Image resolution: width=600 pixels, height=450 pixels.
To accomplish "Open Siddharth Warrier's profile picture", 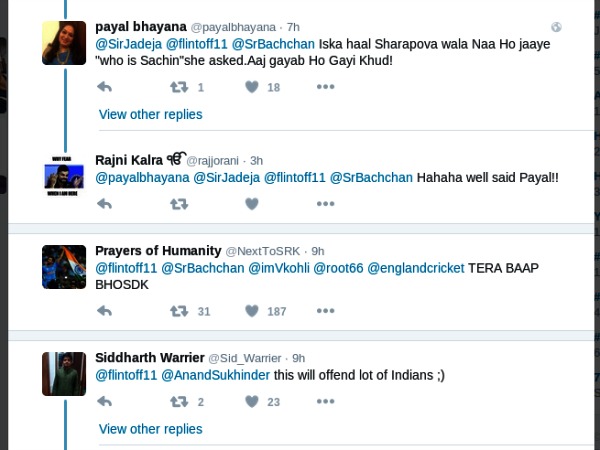I will tap(63, 374).
